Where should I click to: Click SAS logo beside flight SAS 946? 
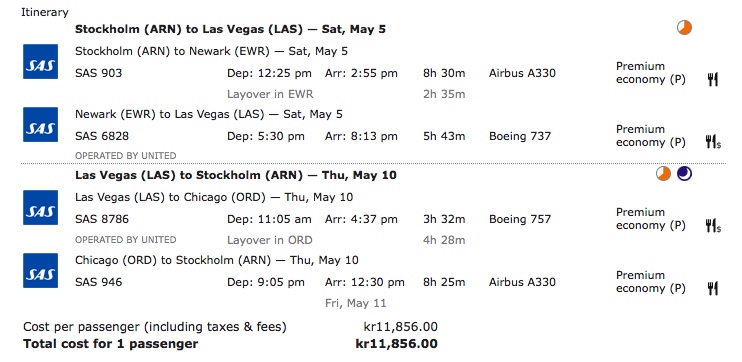tap(41, 270)
